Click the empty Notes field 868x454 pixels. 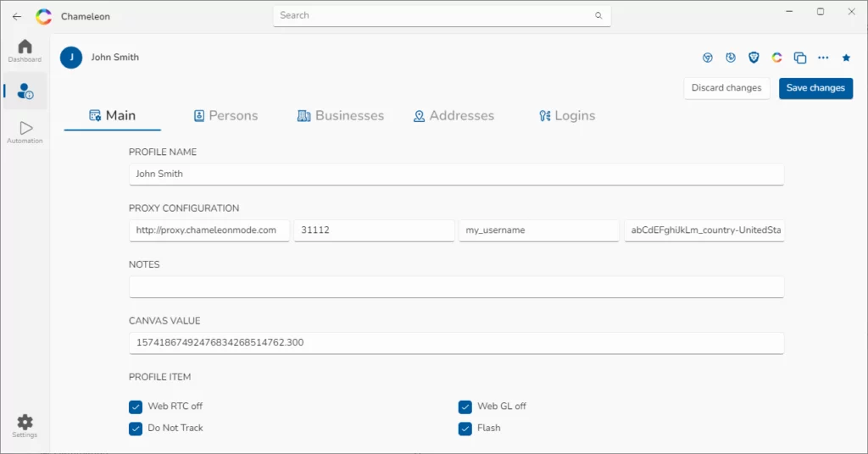456,286
